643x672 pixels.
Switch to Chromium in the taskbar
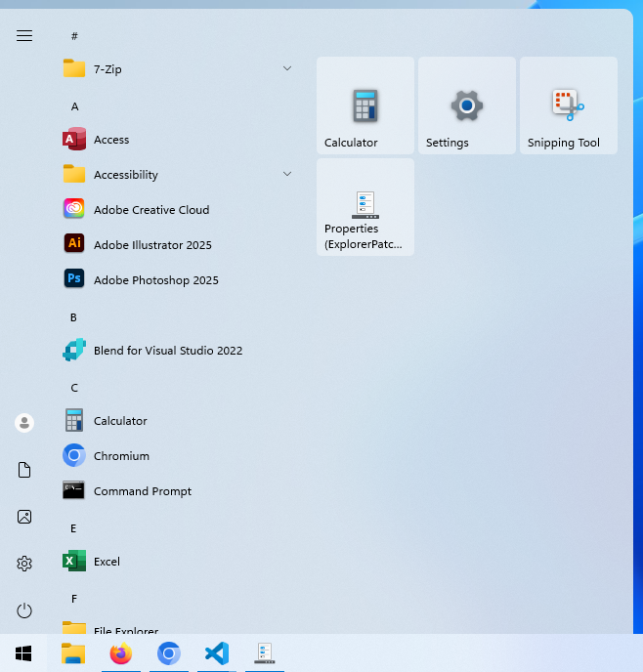coord(169,653)
